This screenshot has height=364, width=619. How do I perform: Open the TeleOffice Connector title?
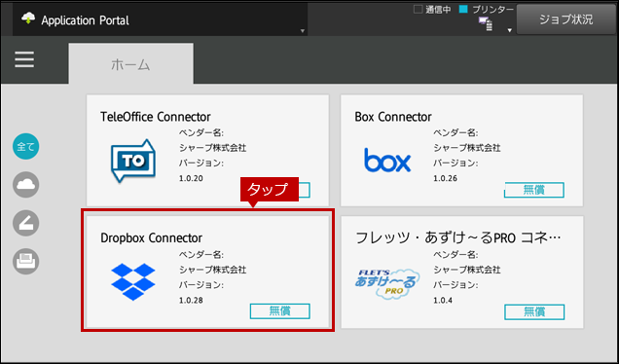point(156,117)
